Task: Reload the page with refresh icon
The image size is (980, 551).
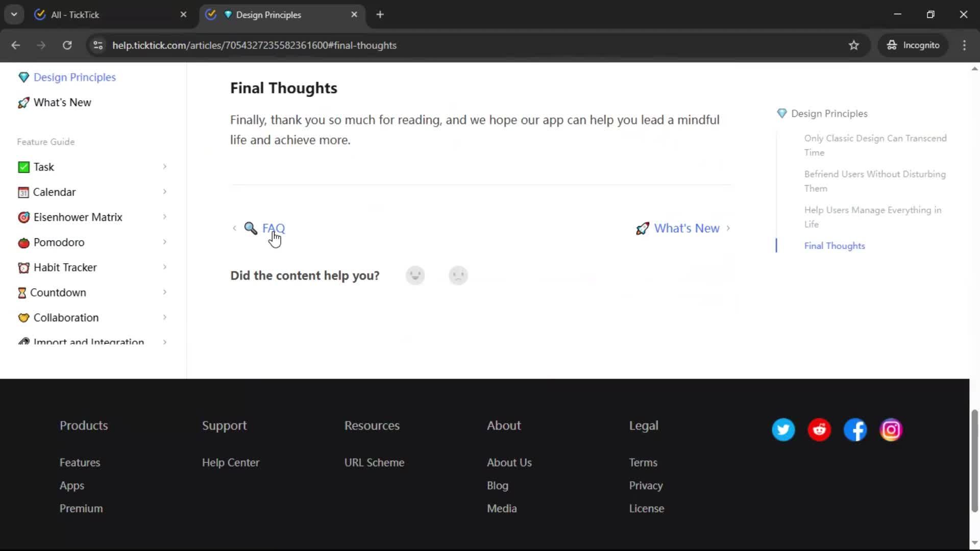Action: [67, 45]
